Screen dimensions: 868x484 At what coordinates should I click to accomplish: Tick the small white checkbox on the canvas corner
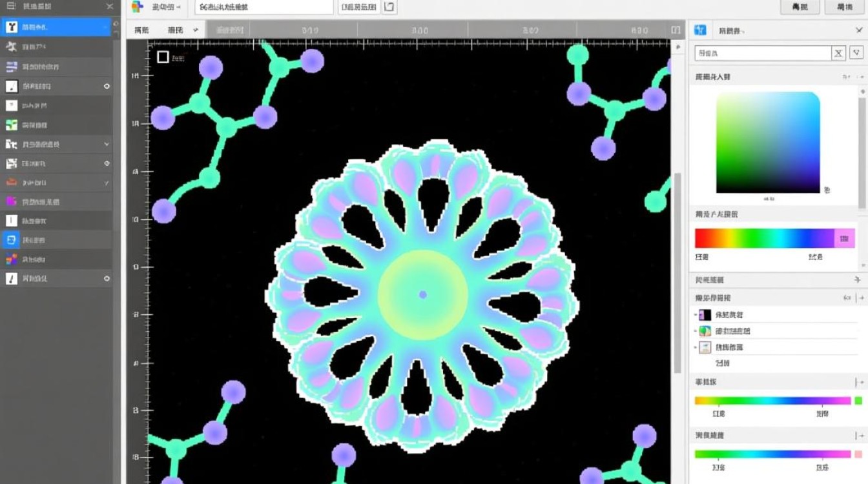pyautogui.click(x=163, y=57)
